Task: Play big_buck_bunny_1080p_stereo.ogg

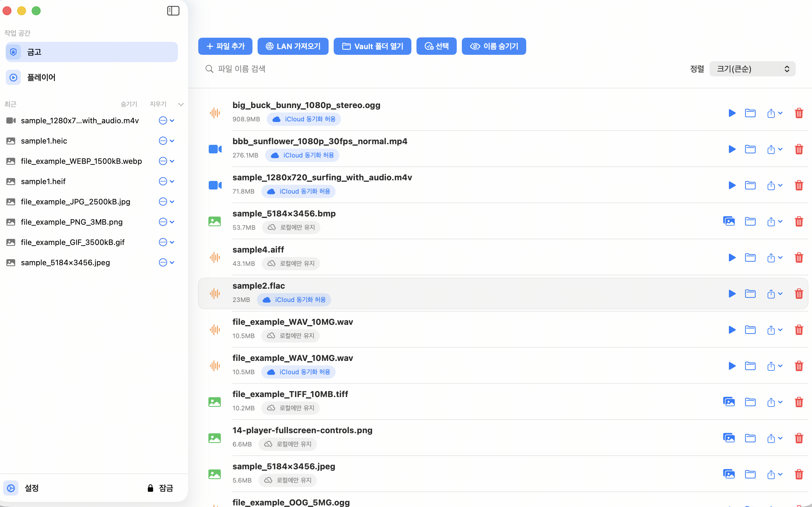Action: click(732, 113)
